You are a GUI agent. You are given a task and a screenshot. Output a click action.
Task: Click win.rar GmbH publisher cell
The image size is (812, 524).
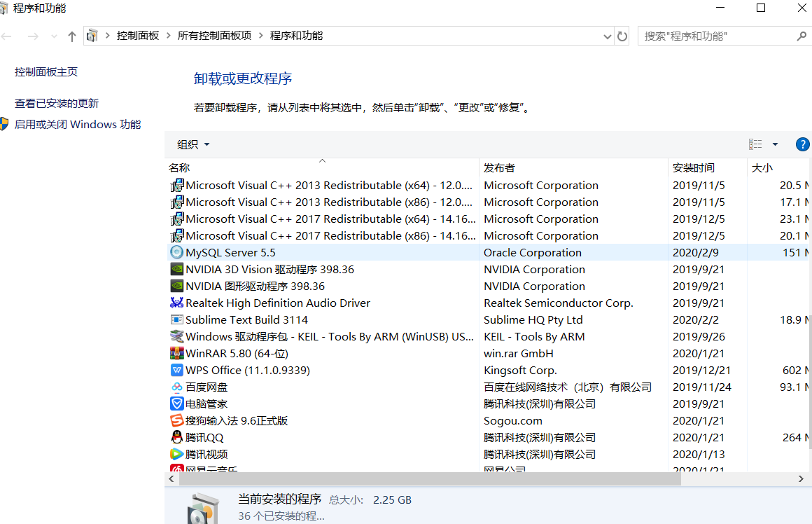519,354
